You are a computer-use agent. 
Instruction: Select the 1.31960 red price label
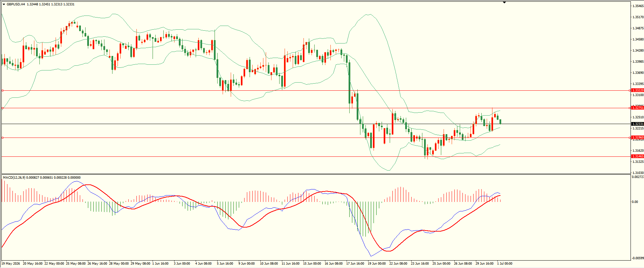click(x=638, y=138)
